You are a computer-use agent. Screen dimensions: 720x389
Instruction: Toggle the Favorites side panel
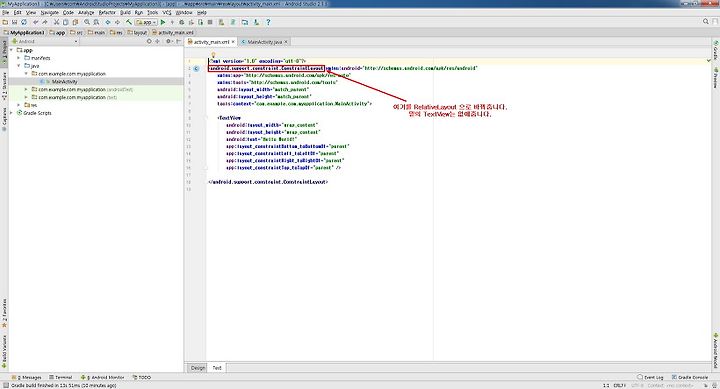pos(4,313)
